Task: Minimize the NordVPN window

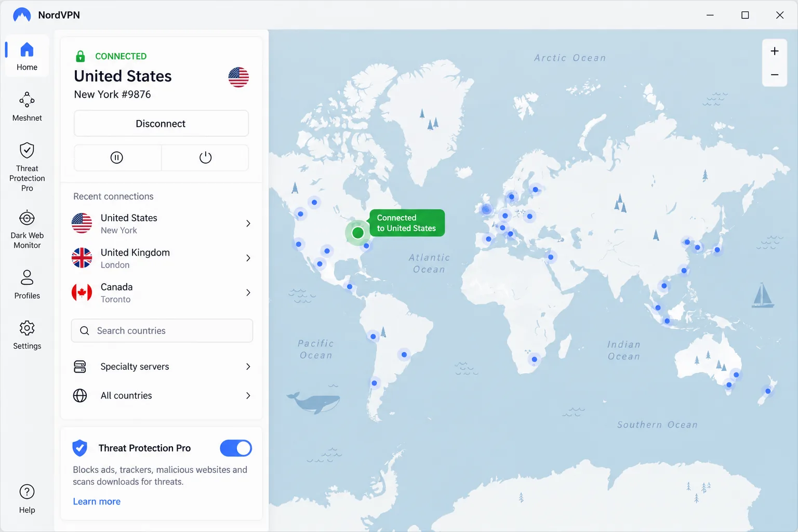Action: (x=710, y=15)
